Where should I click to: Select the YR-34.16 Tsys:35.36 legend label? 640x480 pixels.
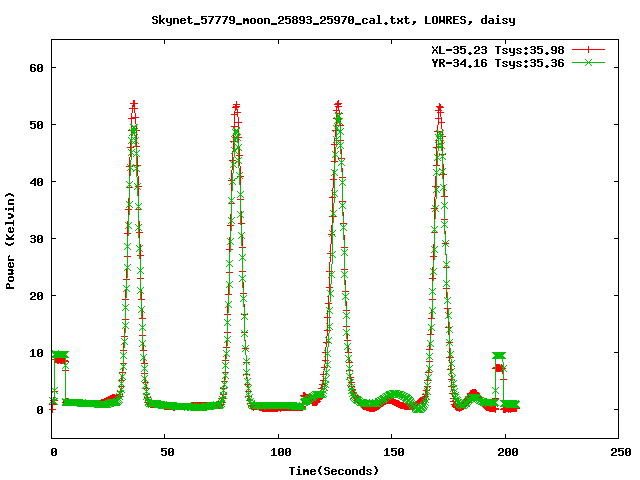tap(498, 63)
